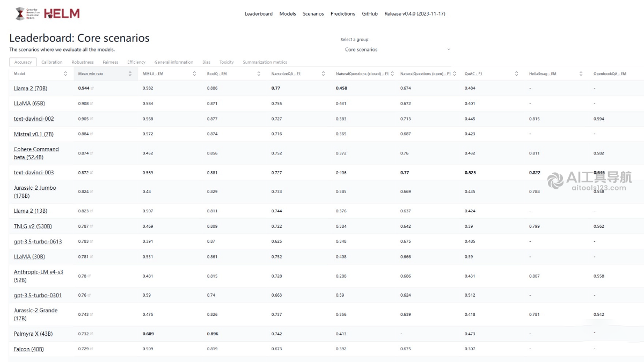The height and width of the screenshot is (362, 644).
Task: Open details icon beside Llama 2 (70B) win rate 0.944
Action: coord(92,88)
